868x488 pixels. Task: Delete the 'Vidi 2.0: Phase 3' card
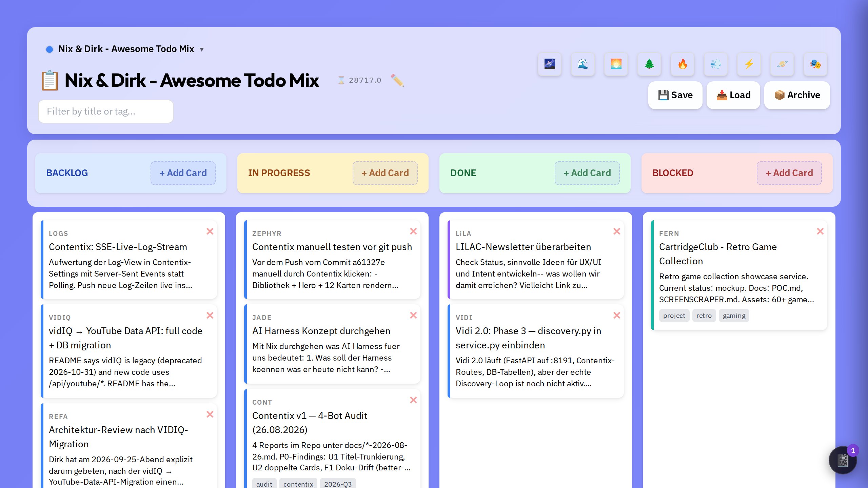[x=617, y=315]
